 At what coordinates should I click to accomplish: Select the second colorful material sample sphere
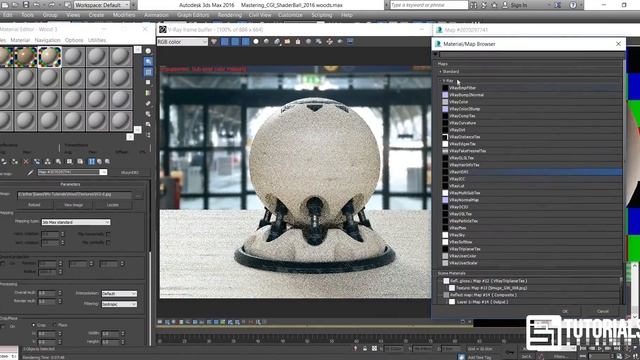25,56
